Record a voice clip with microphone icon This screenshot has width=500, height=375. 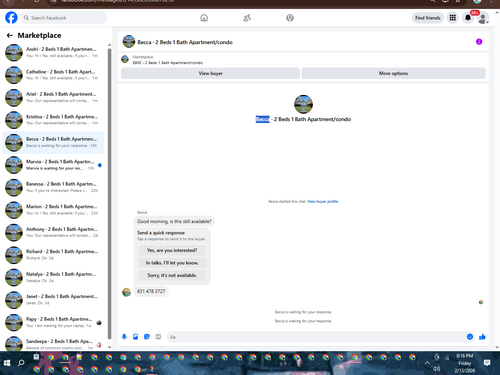click(124, 337)
